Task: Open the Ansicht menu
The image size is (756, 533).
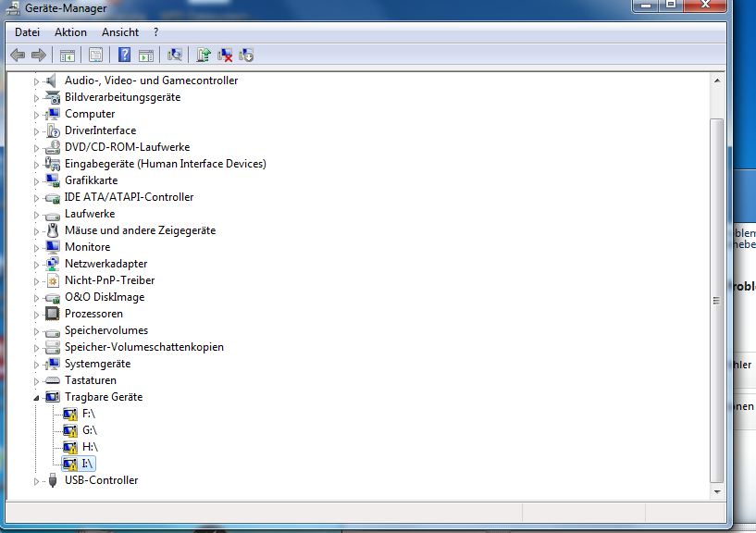Action: point(120,32)
